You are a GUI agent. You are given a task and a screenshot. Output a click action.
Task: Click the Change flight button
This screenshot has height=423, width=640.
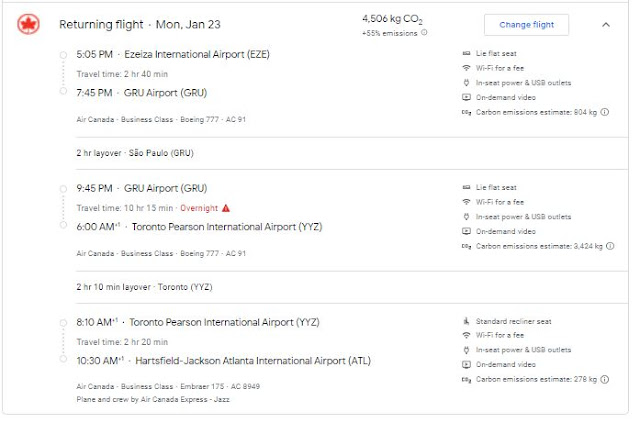[x=526, y=25]
